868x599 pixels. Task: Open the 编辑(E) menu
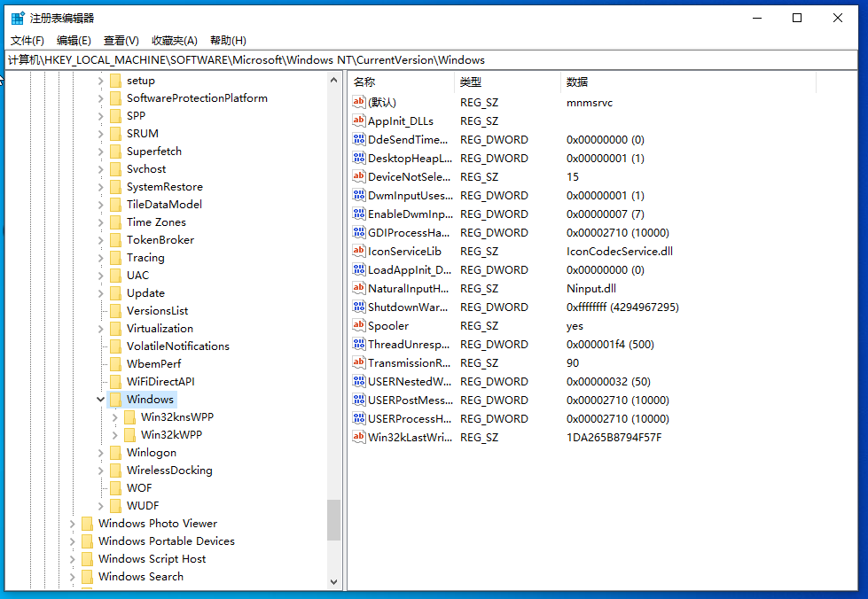tap(74, 41)
